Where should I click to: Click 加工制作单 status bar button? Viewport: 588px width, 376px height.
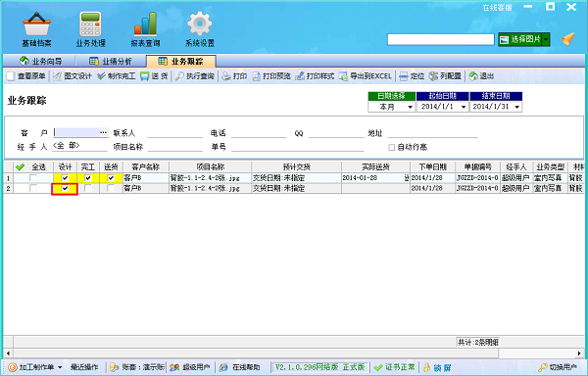(31, 367)
